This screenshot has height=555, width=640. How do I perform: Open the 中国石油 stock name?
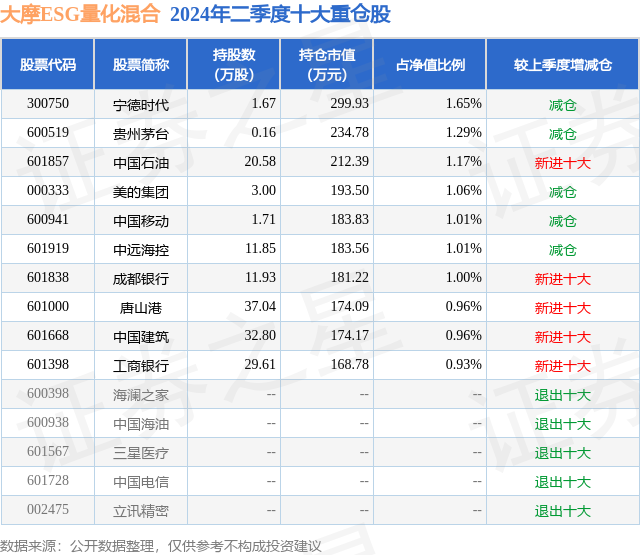click(141, 163)
